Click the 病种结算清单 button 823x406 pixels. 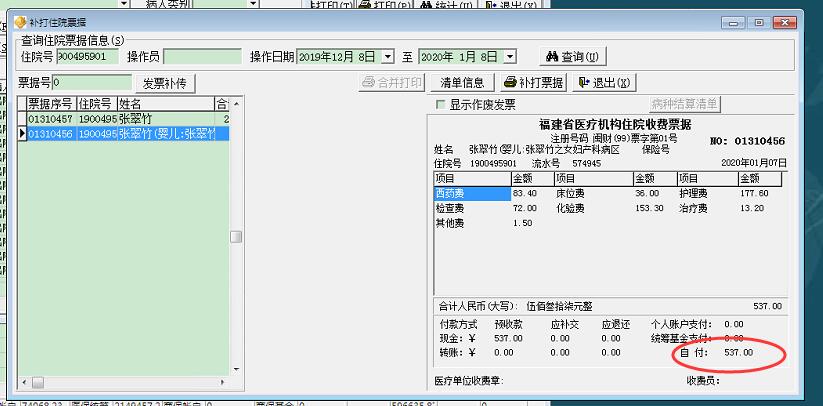[684, 104]
